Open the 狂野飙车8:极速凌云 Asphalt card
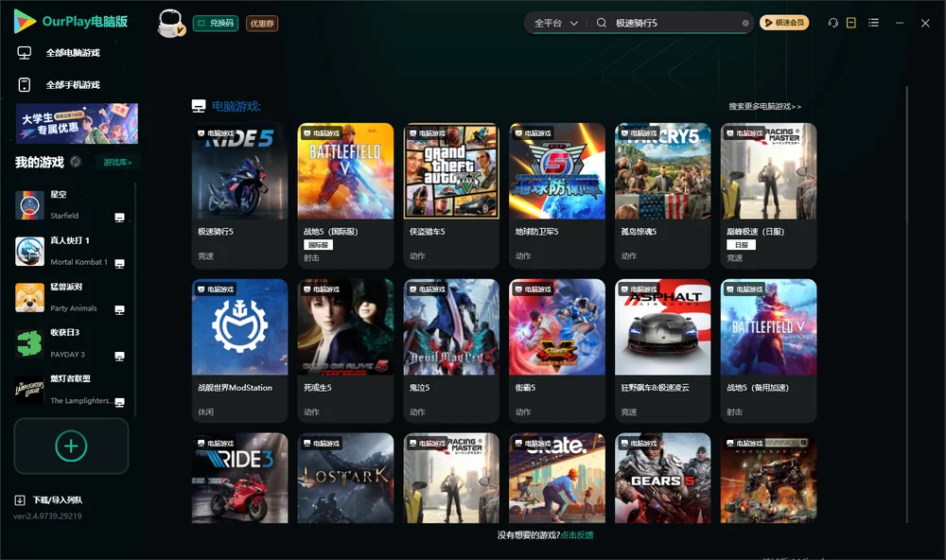This screenshot has height=560, width=946. click(x=662, y=351)
